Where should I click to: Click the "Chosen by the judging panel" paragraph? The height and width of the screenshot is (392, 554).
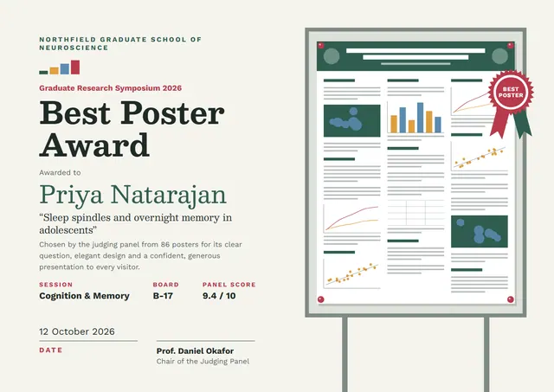tap(140, 255)
